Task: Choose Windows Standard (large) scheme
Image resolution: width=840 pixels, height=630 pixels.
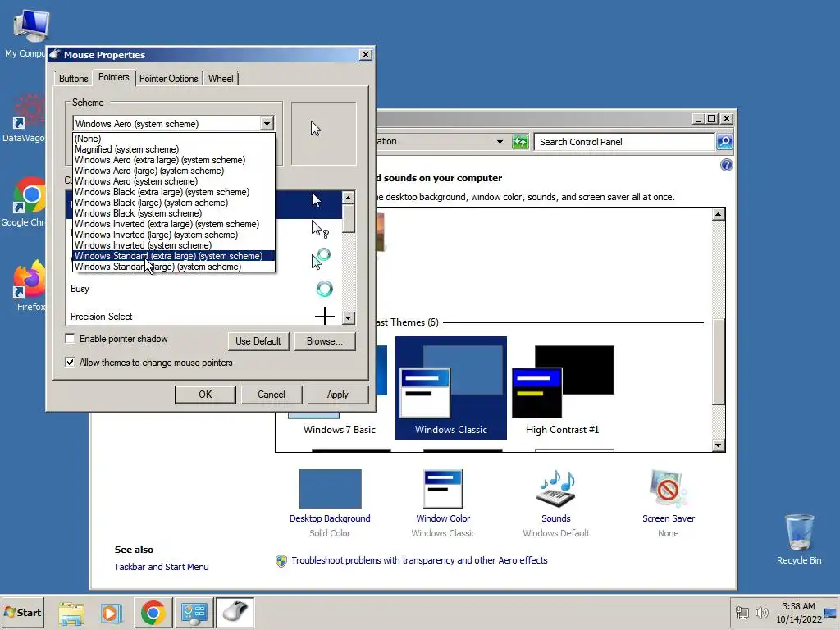Action: tap(174, 267)
